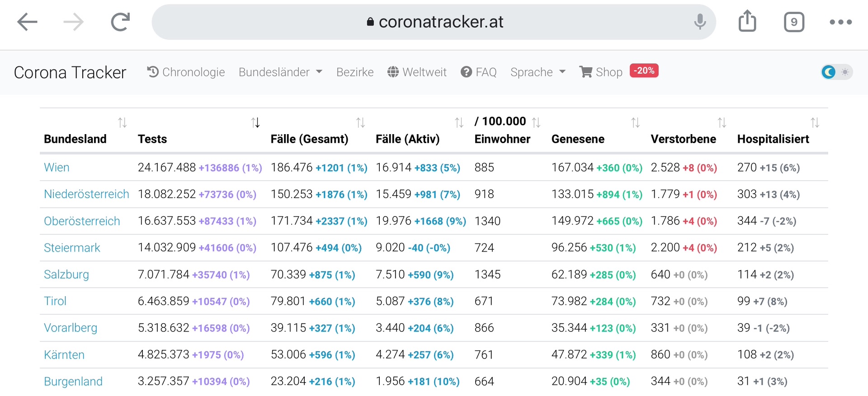This screenshot has width=868, height=396.
Task: Open the Salzburg state link
Action: 66,275
